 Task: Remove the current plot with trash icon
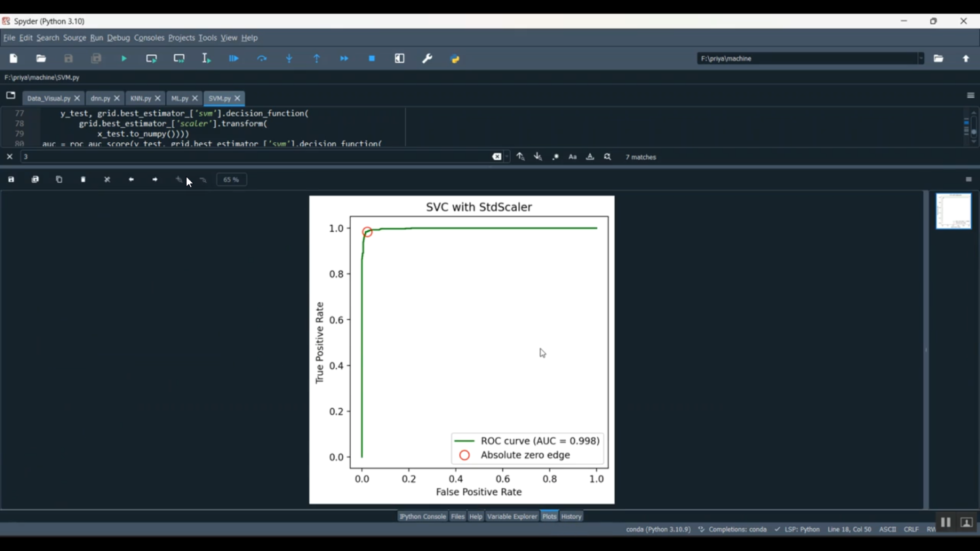point(84,180)
